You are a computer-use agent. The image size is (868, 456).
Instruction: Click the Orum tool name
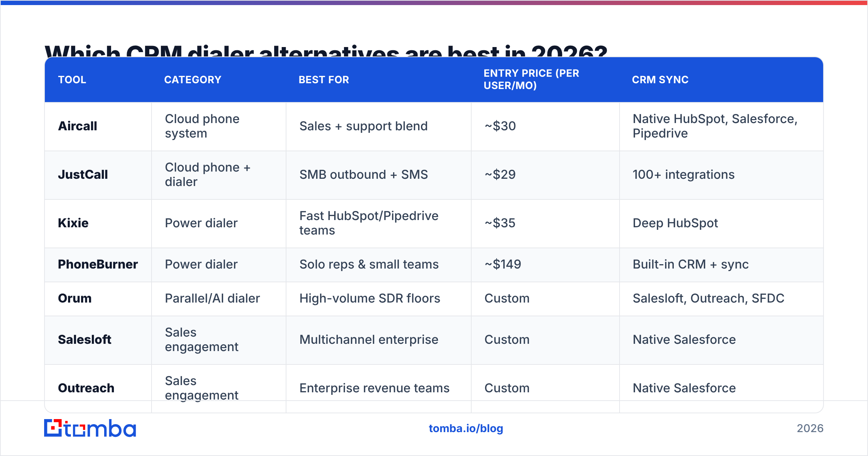pos(75,298)
